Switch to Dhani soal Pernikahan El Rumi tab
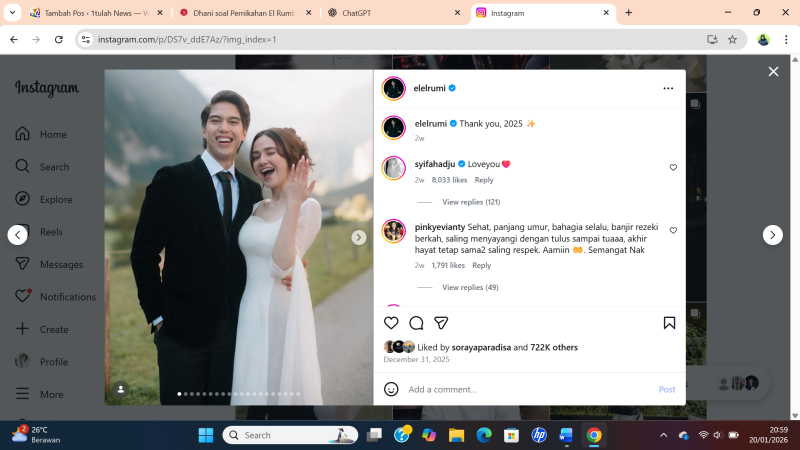This screenshot has width=800, height=450. 245,13
